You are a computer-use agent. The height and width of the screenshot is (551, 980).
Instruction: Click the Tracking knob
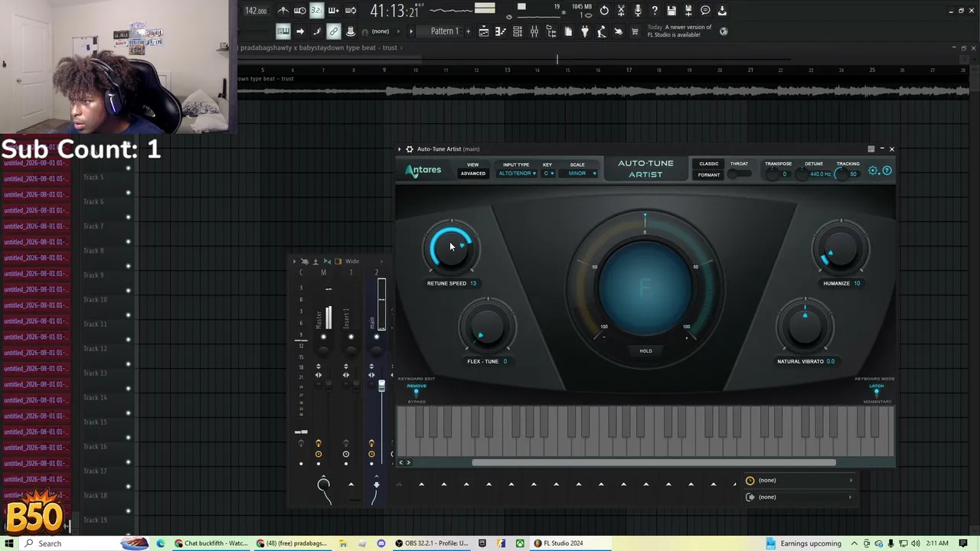841,174
